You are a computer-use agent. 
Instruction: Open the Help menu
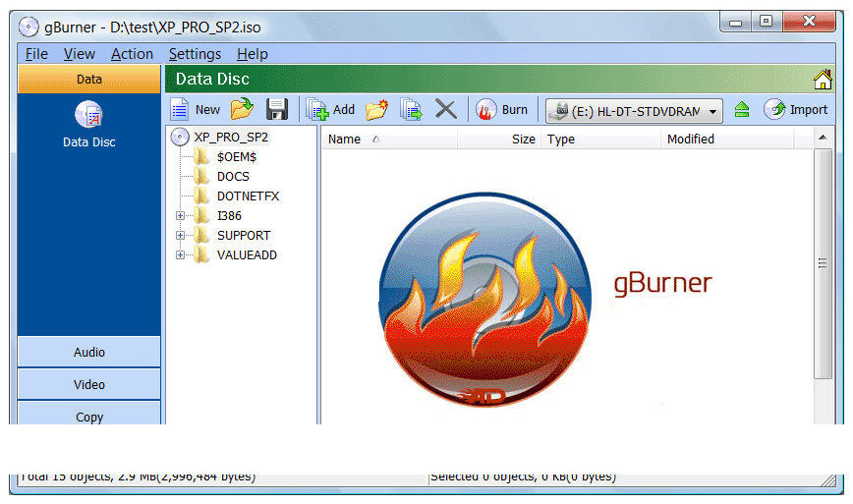click(x=253, y=54)
